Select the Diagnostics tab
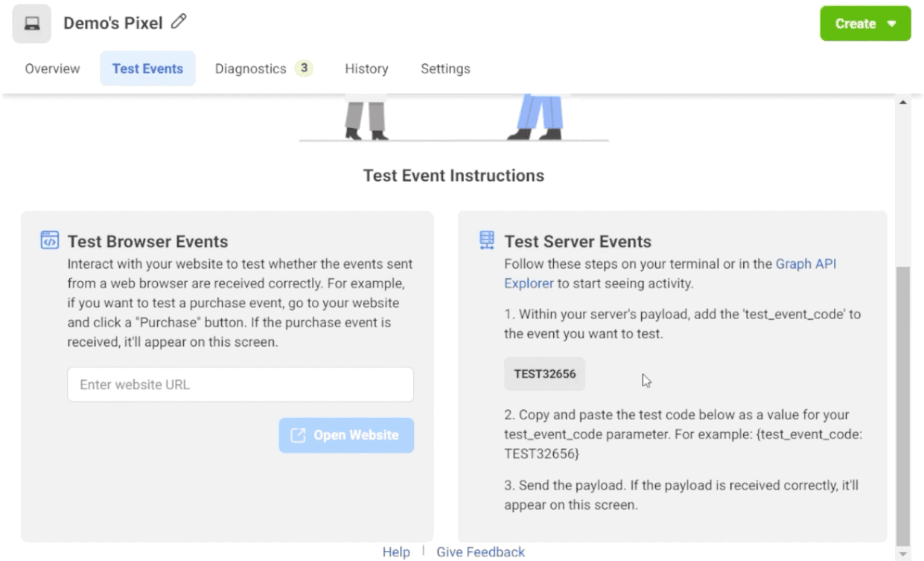 [251, 68]
